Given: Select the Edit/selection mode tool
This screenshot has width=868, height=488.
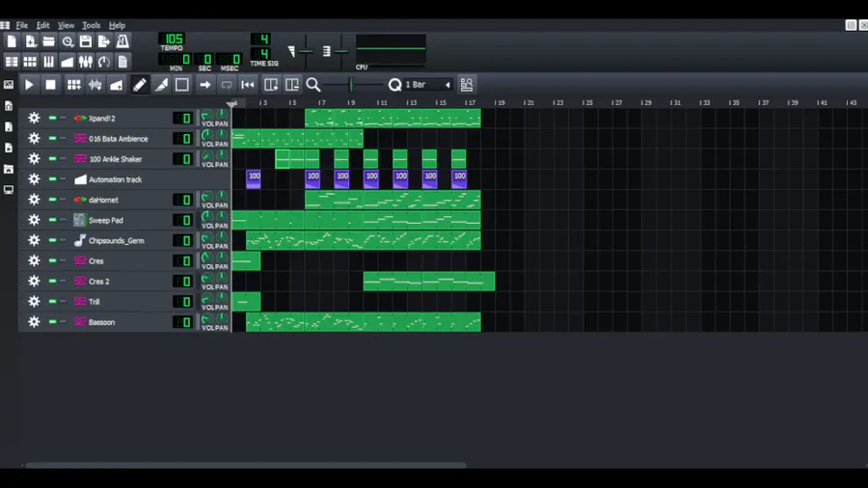Looking at the screenshot, I should pyautogui.click(x=182, y=85).
